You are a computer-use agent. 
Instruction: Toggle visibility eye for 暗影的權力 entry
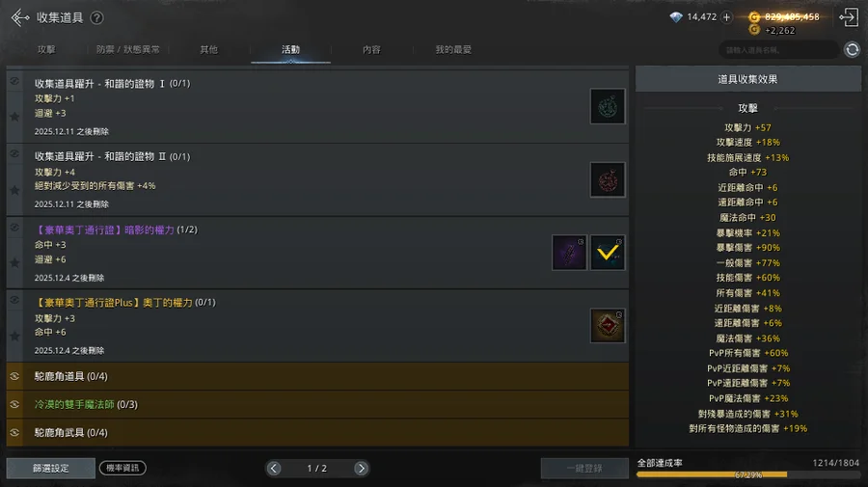(14, 228)
